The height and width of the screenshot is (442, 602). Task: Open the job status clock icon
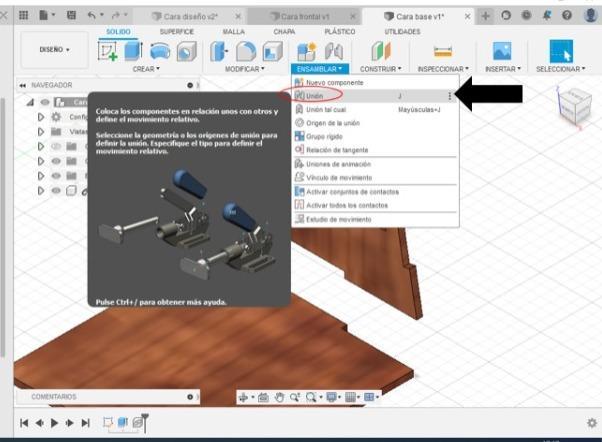point(526,15)
